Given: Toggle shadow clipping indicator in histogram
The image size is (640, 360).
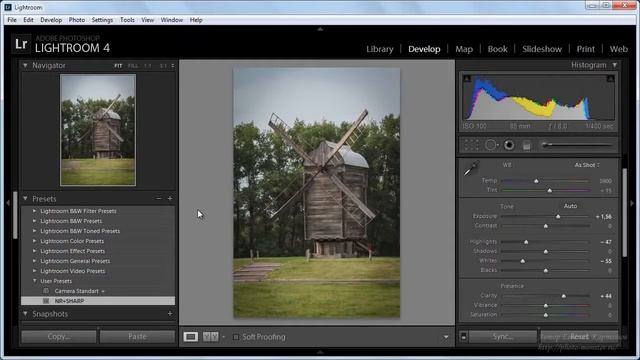Looking at the screenshot, I should 467,78.
